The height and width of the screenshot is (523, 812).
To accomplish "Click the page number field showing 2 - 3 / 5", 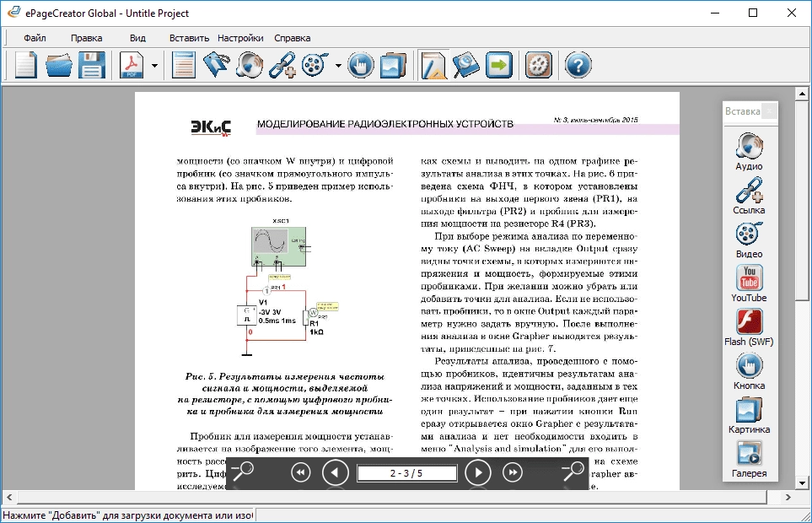I will pyautogui.click(x=407, y=473).
